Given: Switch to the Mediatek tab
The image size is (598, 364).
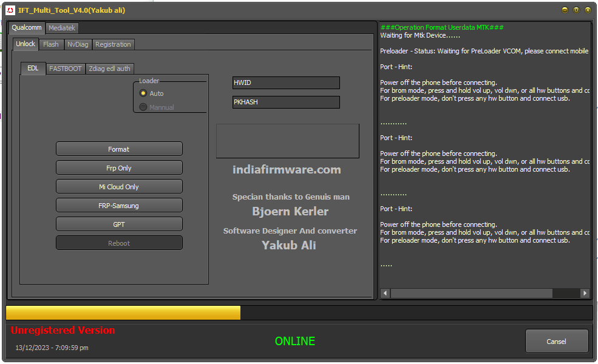Looking at the screenshot, I should tap(61, 28).
